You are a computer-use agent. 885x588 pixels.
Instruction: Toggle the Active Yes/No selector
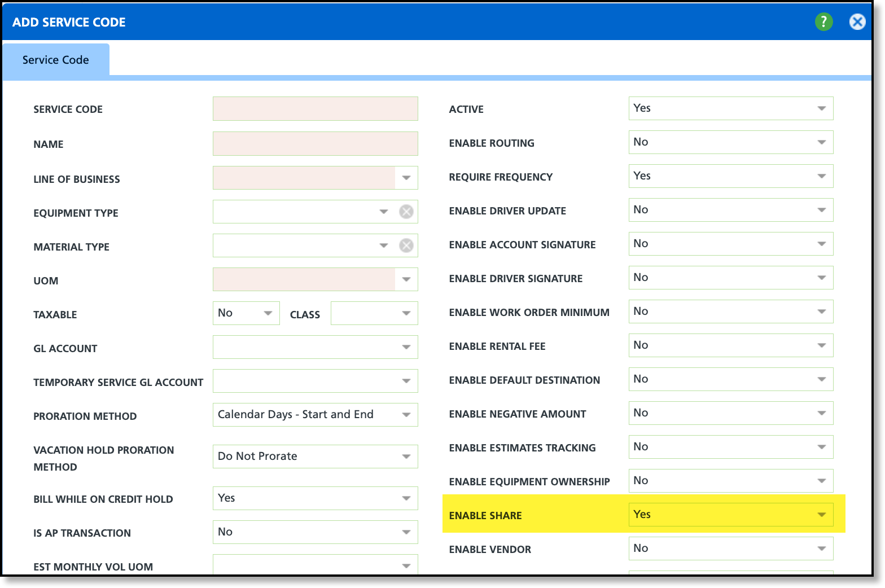(731, 108)
